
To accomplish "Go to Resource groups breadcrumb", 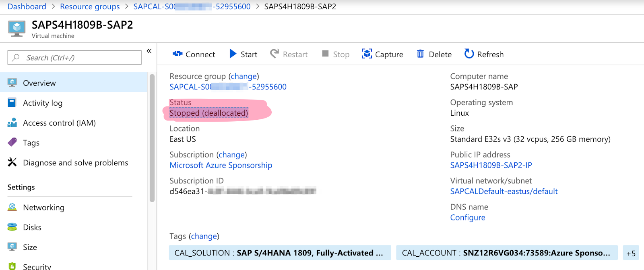I will click(90, 7).
